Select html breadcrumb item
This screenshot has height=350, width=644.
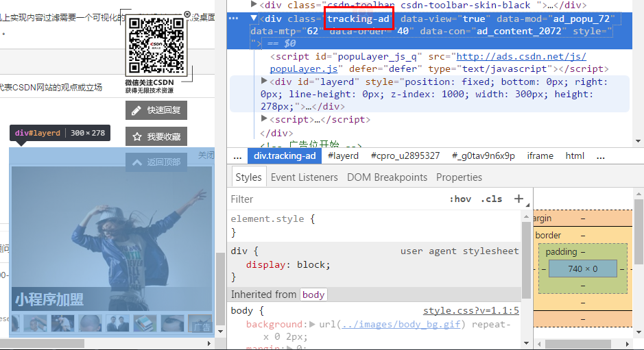click(575, 156)
